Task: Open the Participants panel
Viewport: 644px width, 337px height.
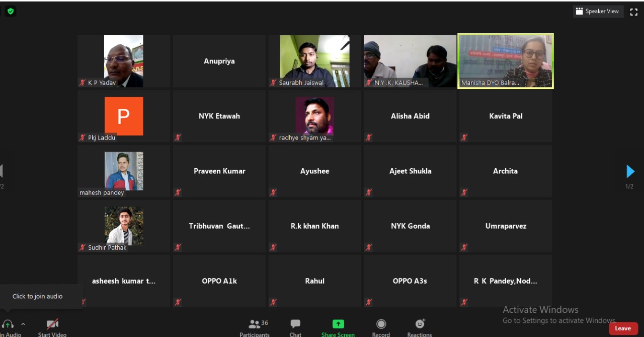Action: 255,327
